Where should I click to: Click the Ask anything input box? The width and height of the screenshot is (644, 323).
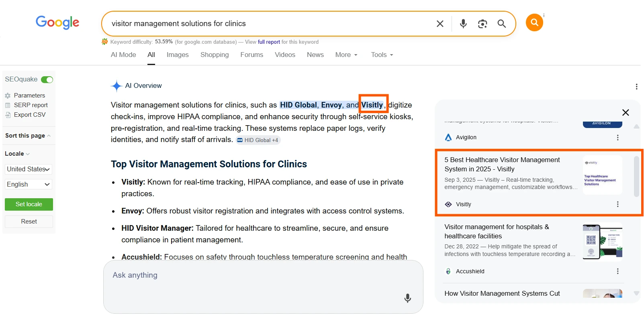pyautogui.click(x=263, y=287)
